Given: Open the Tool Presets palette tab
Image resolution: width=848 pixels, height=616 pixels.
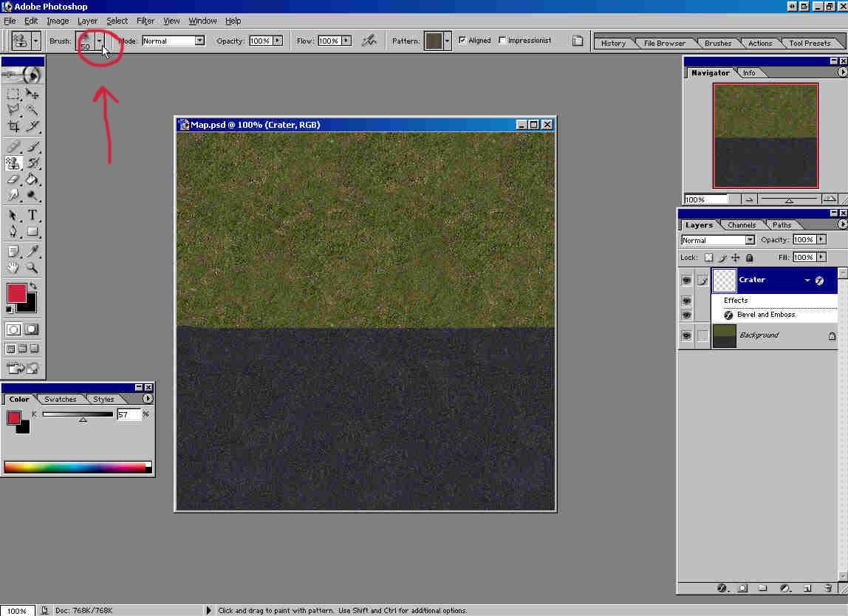Looking at the screenshot, I should [x=810, y=44].
